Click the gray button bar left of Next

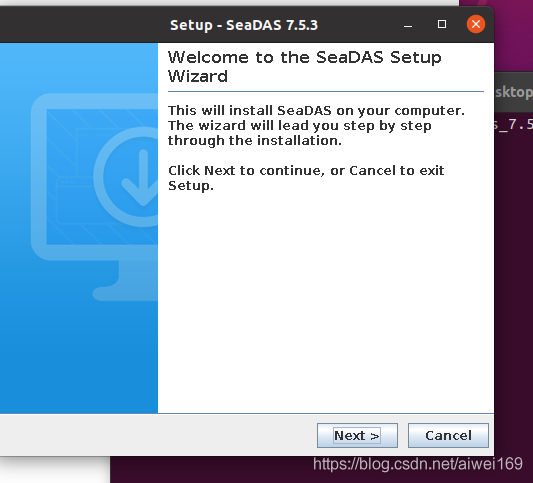tap(158, 435)
